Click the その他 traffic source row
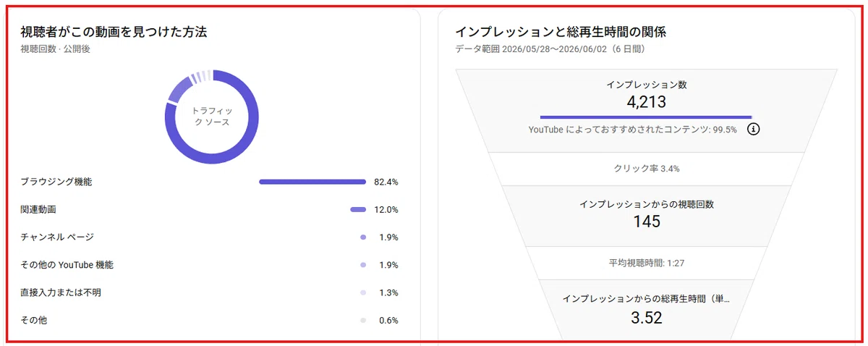 click(x=210, y=320)
